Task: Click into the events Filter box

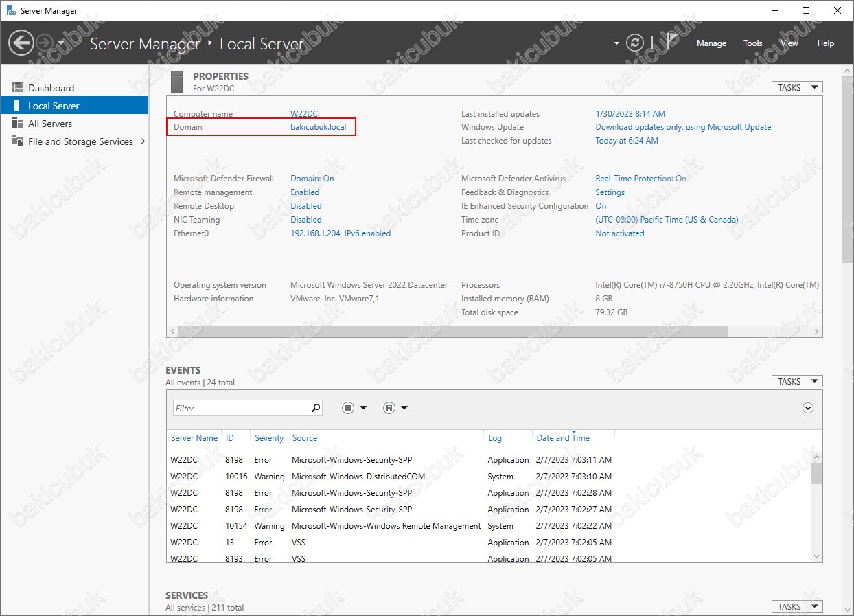Action: pos(242,408)
